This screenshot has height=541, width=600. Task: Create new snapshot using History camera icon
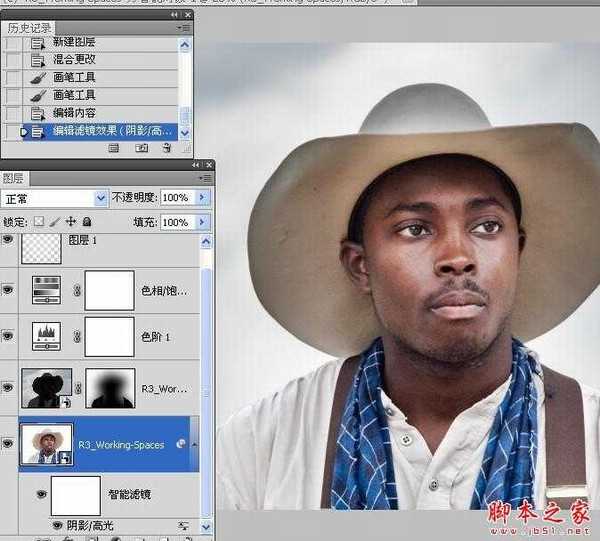(141, 148)
